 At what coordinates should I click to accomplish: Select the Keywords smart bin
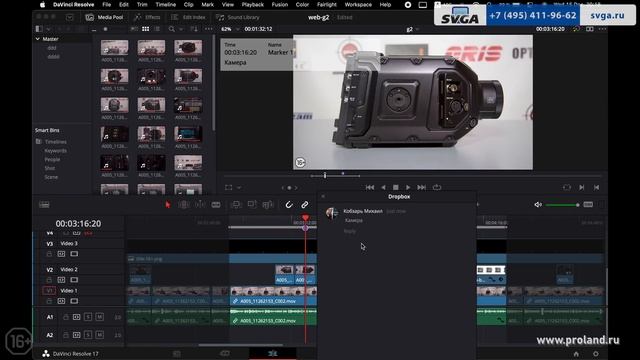coord(56,151)
